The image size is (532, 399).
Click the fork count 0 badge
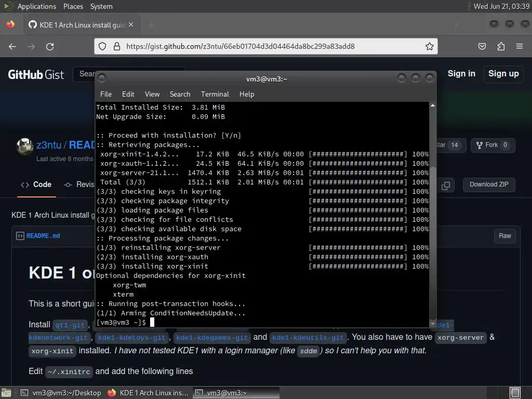click(505, 145)
